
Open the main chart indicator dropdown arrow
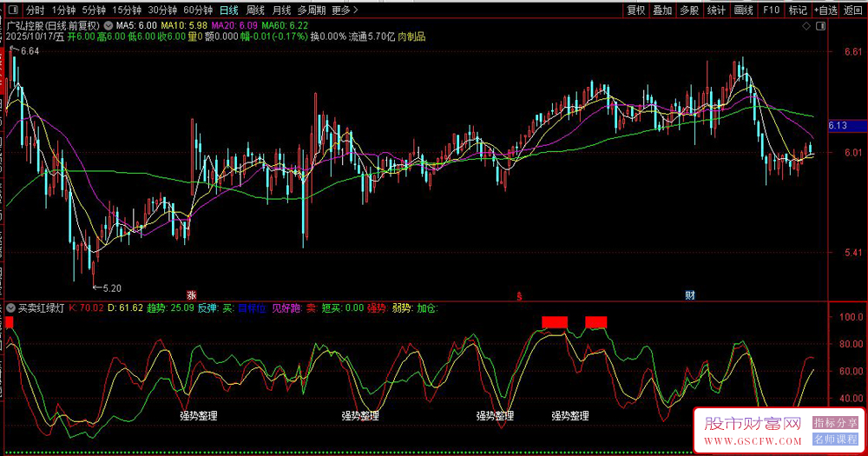[x=108, y=27]
